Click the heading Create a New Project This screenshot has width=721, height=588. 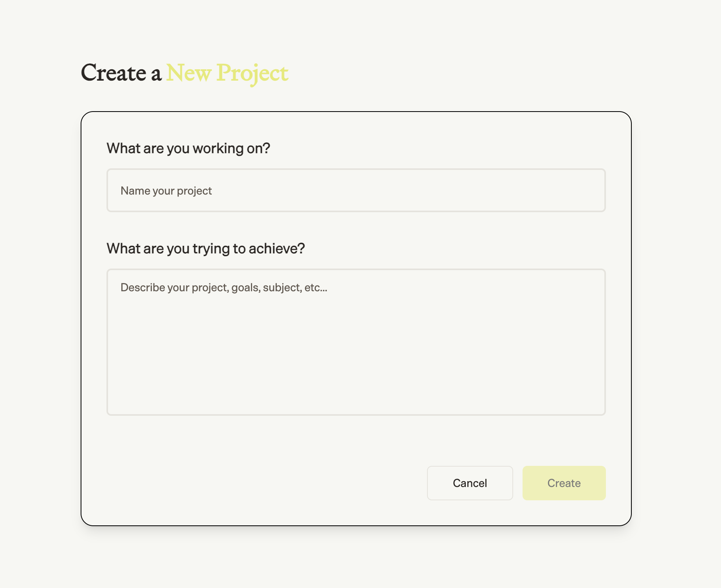(184, 73)
